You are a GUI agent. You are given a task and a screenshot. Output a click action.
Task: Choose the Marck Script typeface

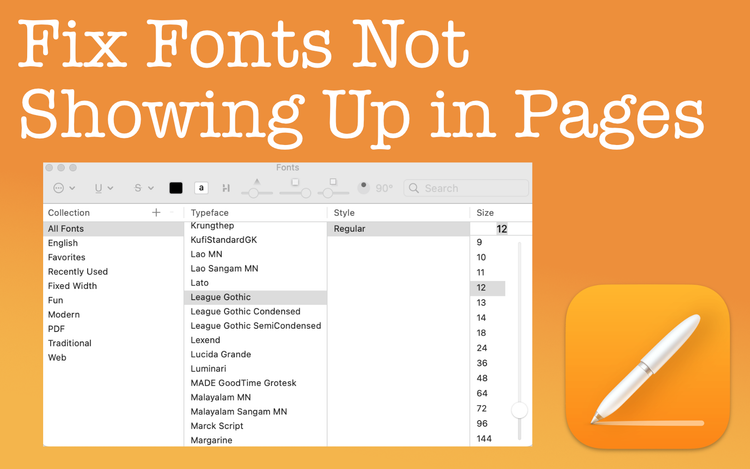pos(255,426)
